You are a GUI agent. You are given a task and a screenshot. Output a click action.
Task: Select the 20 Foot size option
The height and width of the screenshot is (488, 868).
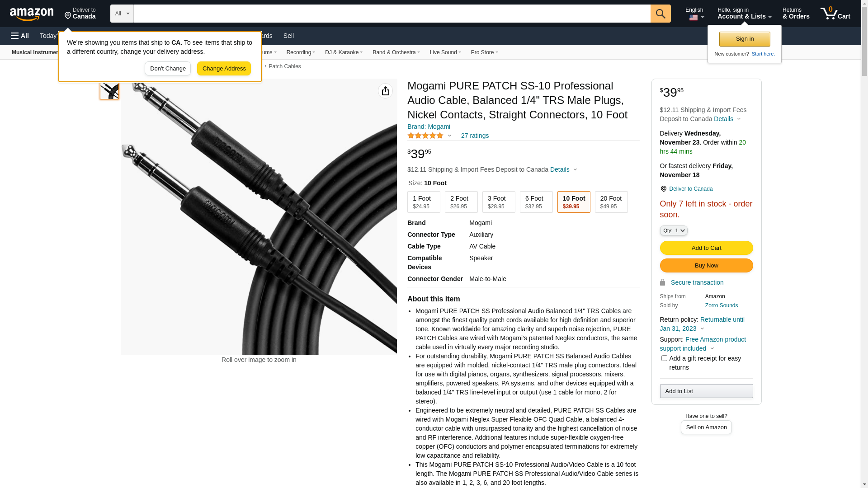[x=611, y=202]
